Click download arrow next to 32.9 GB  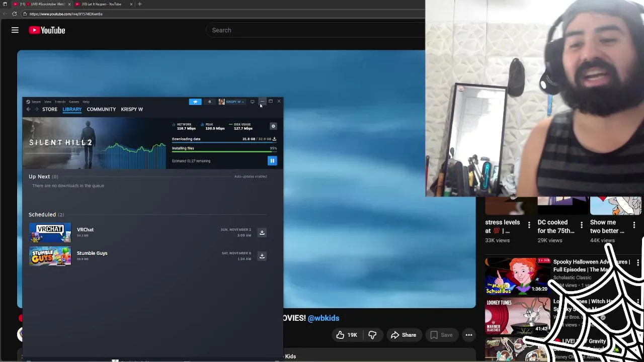point(274,139)
